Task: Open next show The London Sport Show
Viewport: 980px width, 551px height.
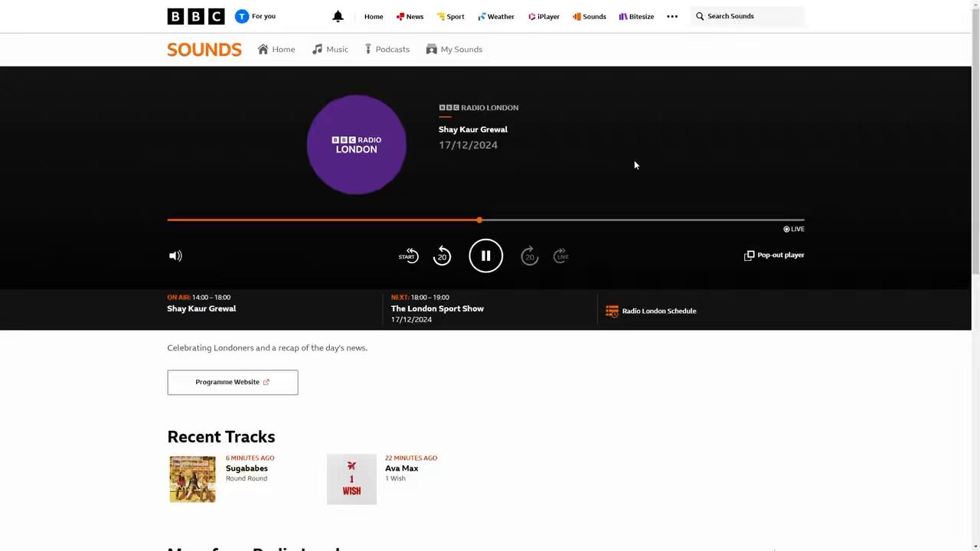Action: coord(437,308)
